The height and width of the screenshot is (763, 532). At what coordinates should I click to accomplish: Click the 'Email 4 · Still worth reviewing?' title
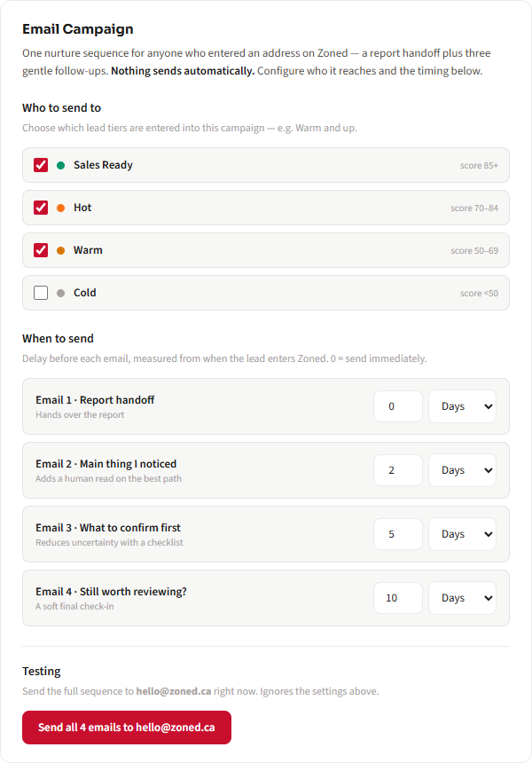click(111, 591)
